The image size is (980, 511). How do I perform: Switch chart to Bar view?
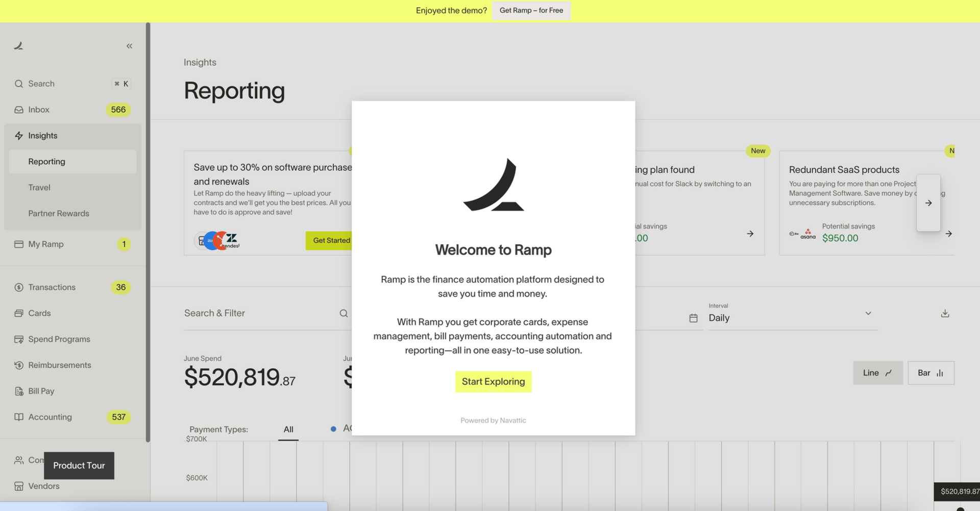931,373
